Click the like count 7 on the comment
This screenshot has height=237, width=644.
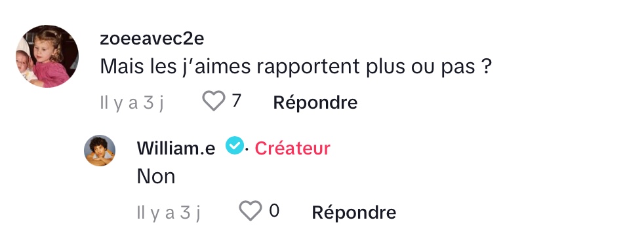point(235,101)
